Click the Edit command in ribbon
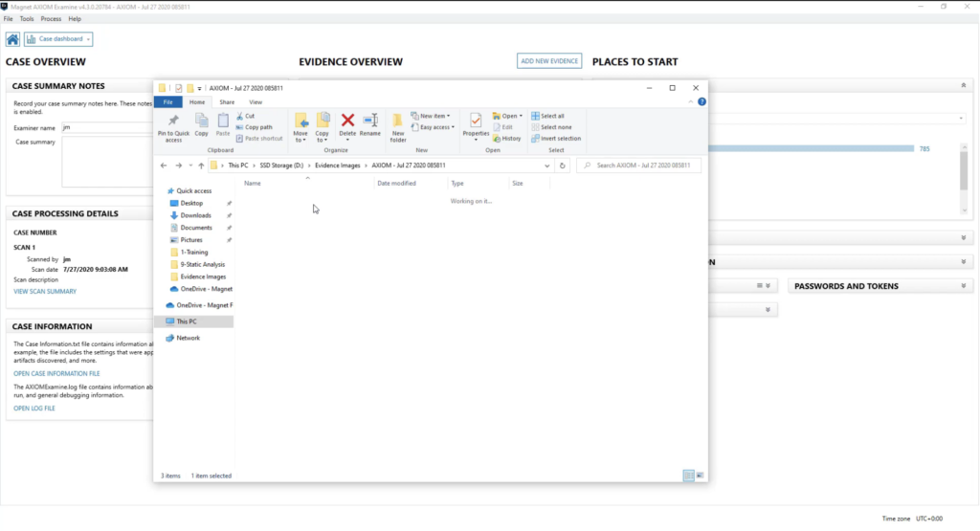 point(502,127)
